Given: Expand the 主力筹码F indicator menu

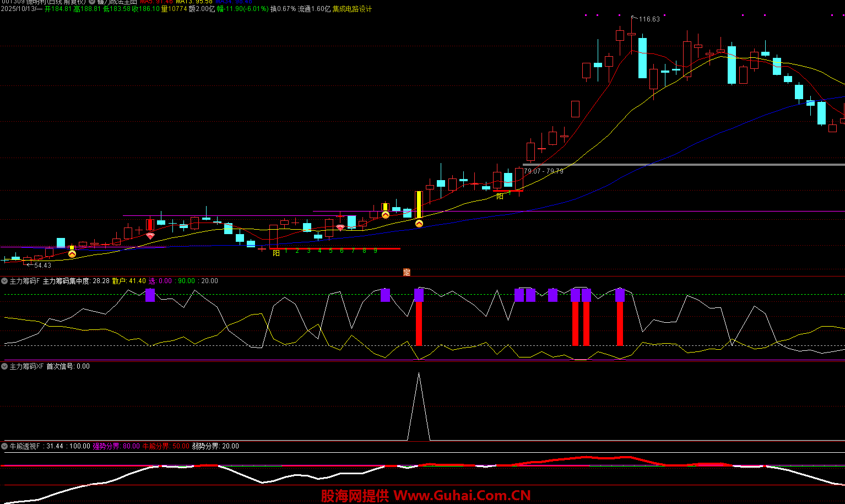Looking at the screenshot, I should click(x=4, y=281).
